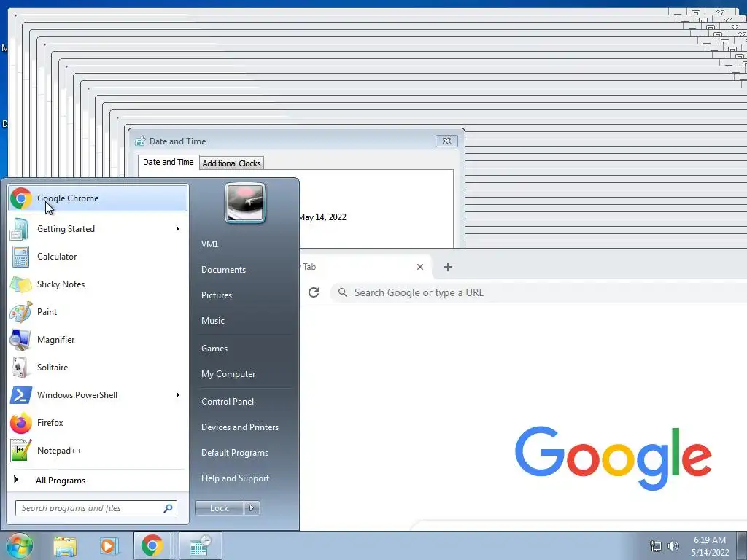Open Windows PowerShell entry icon
The width and height of the screenshot is (747, 560).
tap(20, 395)
